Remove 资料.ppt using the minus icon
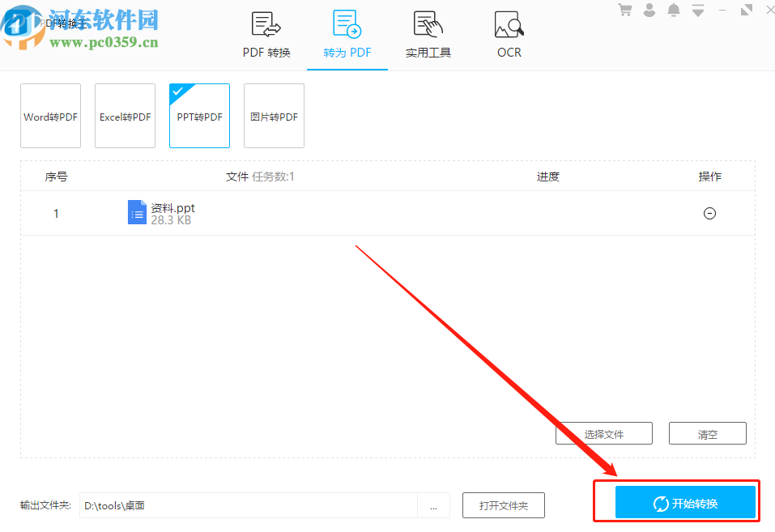Screen dimensions: 775x532 click(x=709, y=213)
